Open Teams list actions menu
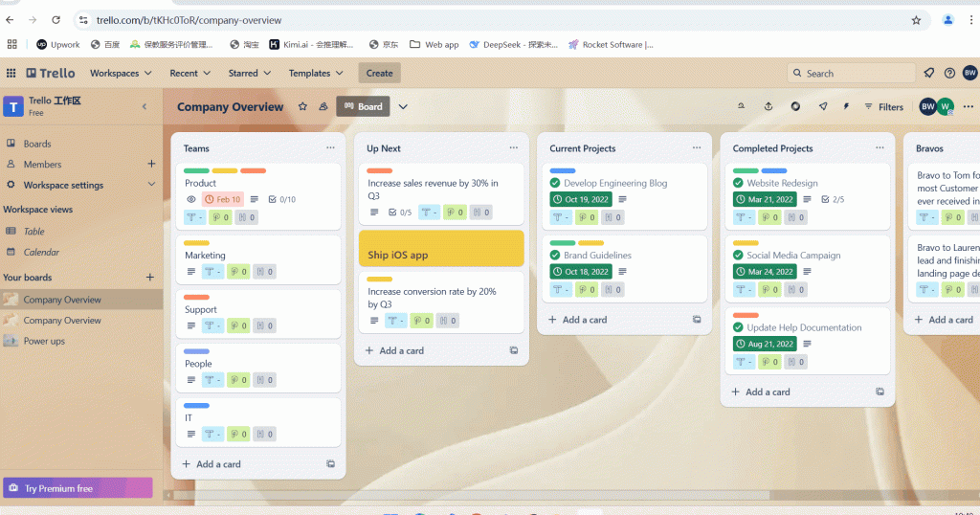Viewport: 980px width, 515px height. tap(330, 148)
